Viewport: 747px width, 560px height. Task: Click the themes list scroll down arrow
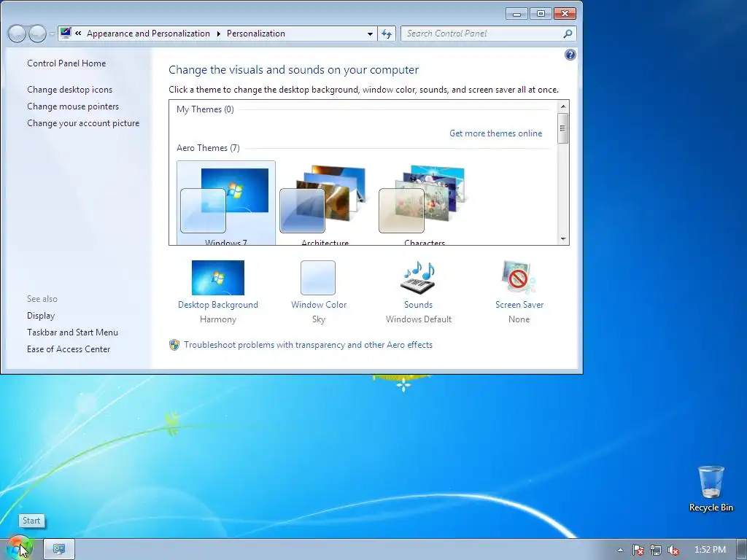[563, 239]
